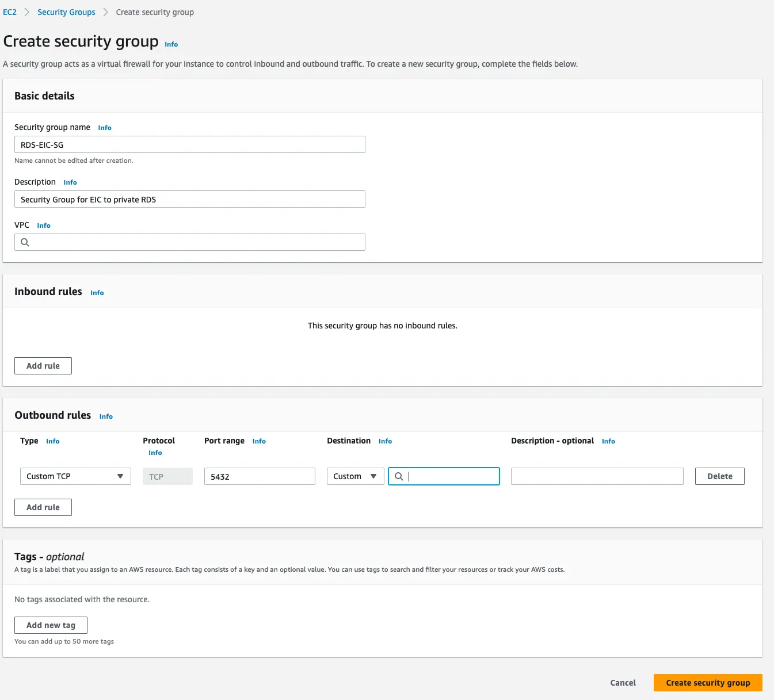Add rule in the Outbound rules section

43,507
